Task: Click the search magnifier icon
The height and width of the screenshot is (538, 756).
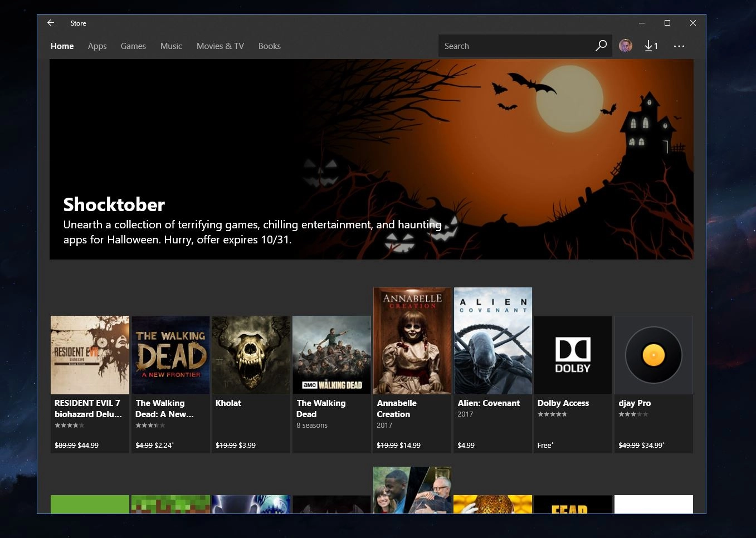Action: (x=601, y=46)
